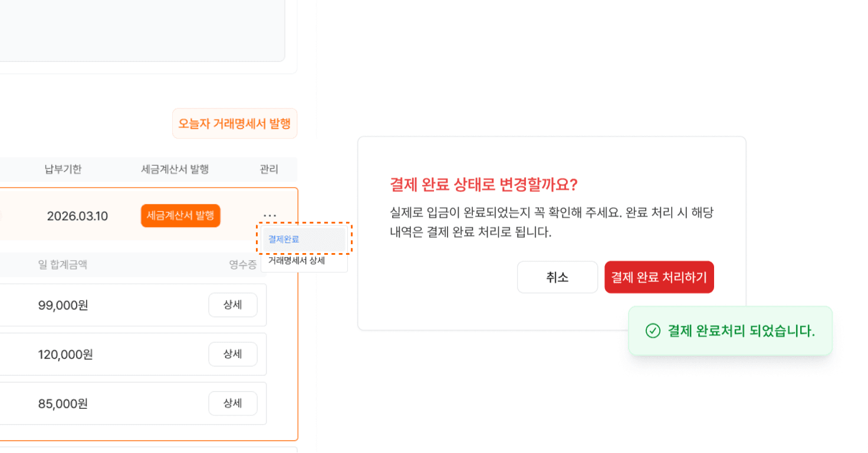Click the dialog title 결제 완료 상태로 변경할까요?

pyautogui.click(x=484, y=185)
